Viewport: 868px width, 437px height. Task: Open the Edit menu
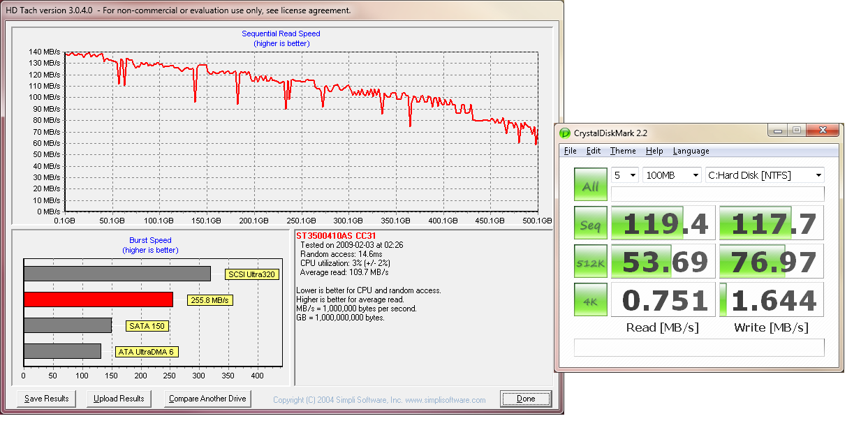tap(594, 151)
